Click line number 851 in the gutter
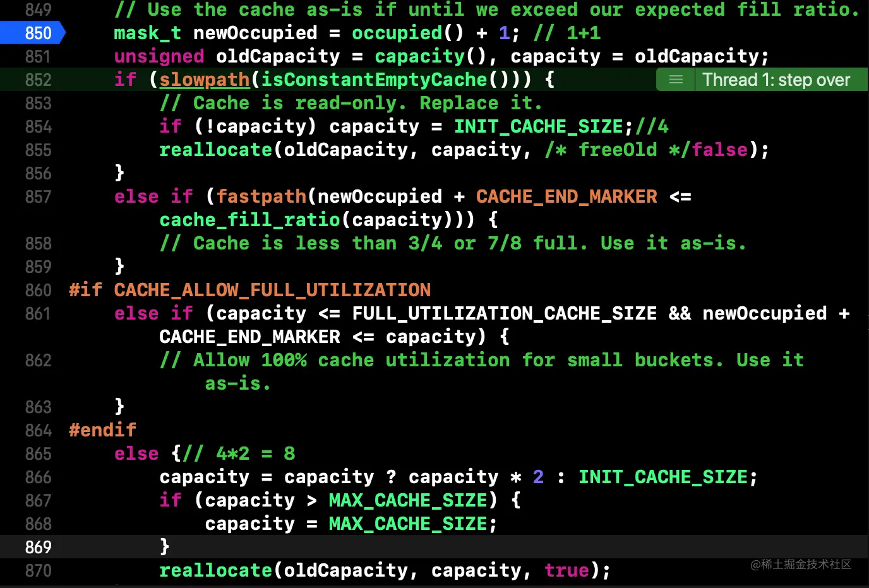The image size is (869, 588). 38,56
